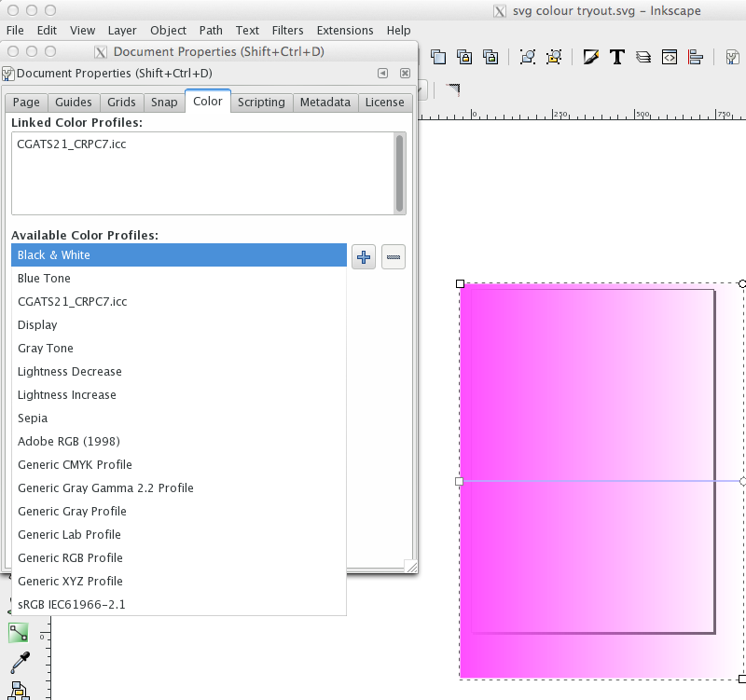Collapse the Document Properties dock panel
This screenshot has width=746, height=700.
381,73
